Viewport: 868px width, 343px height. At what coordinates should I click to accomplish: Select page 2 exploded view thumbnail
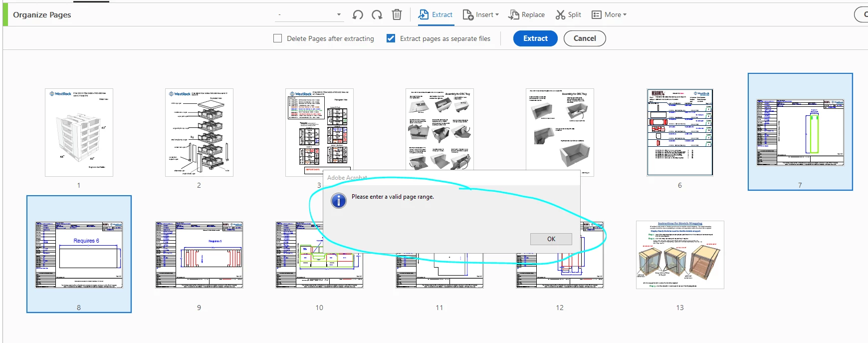[199, 132]
